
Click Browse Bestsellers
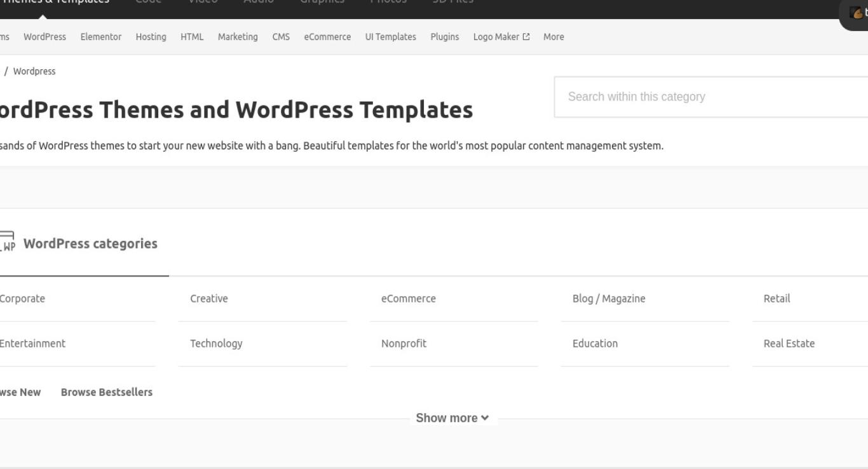(107, 392)
